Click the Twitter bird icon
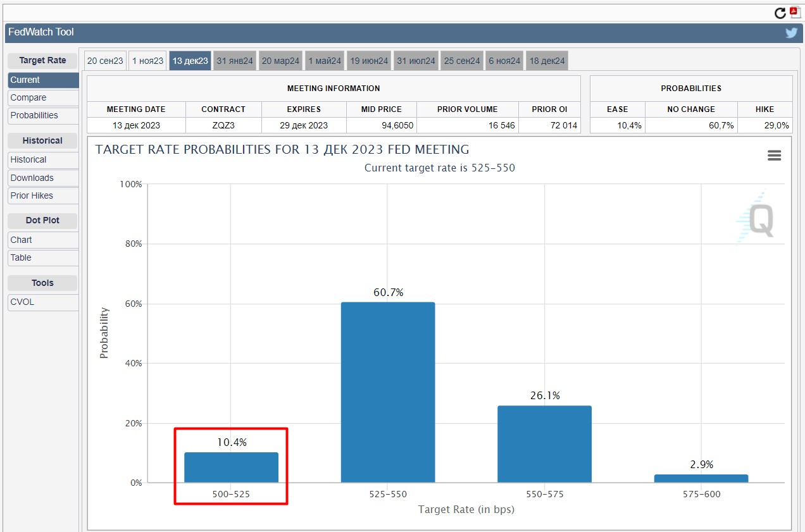 tap(791, 33)
